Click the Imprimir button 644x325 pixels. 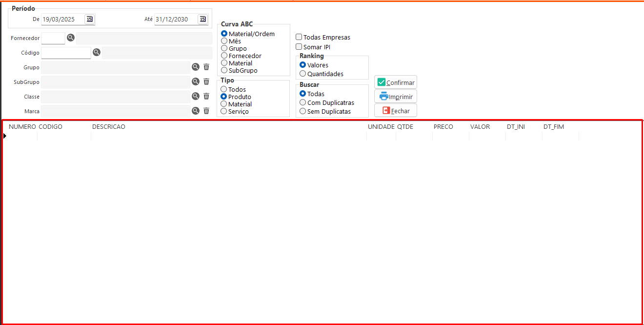click(396, 96)
